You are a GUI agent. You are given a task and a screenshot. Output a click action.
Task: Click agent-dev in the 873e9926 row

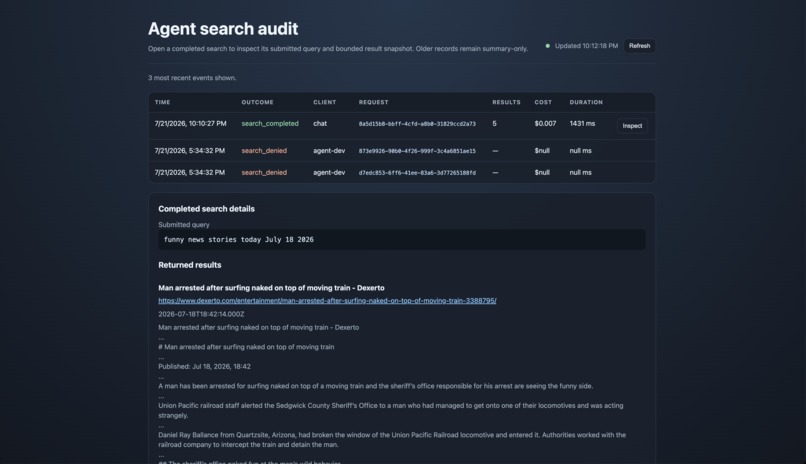click(x=329, y=151)
